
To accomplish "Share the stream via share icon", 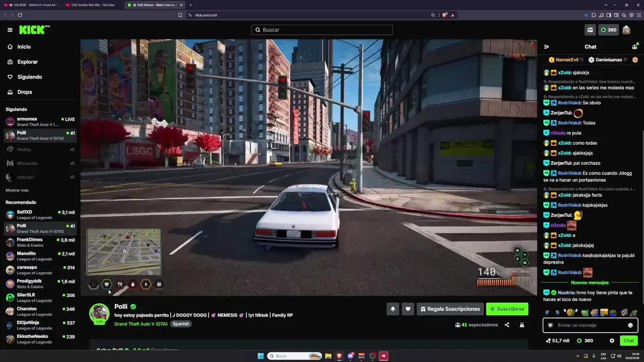I will (507, 325).
